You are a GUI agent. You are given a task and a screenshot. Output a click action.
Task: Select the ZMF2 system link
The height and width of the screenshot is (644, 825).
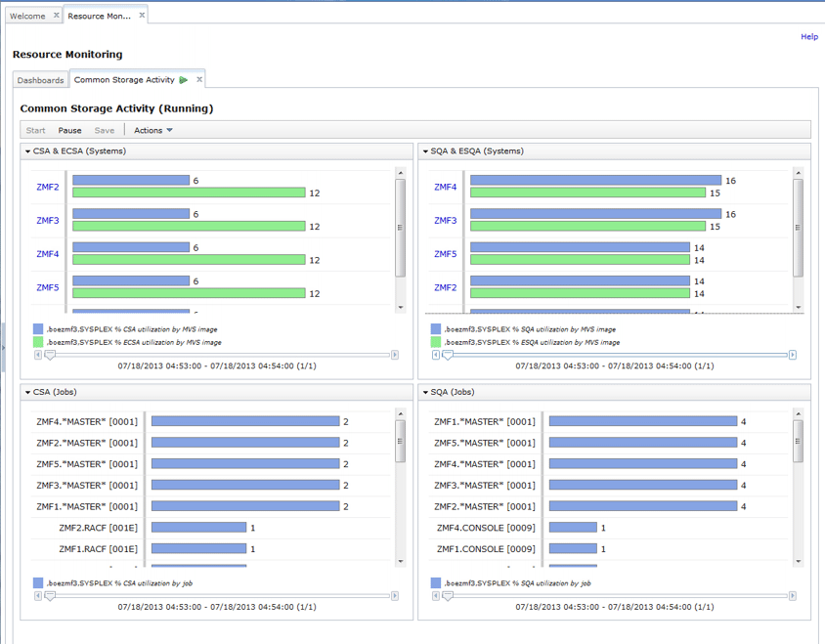point(47,186)
